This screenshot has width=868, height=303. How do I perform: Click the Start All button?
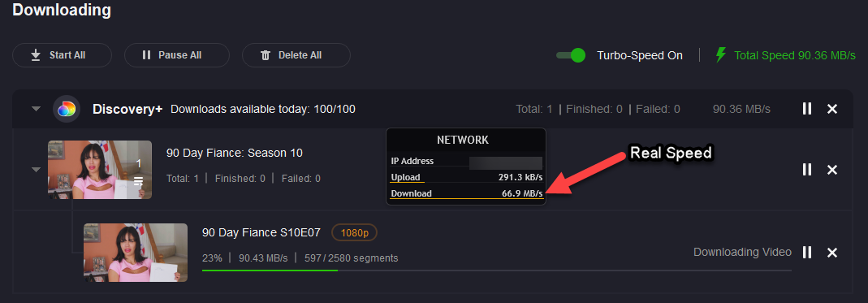[x=62, y=55]
